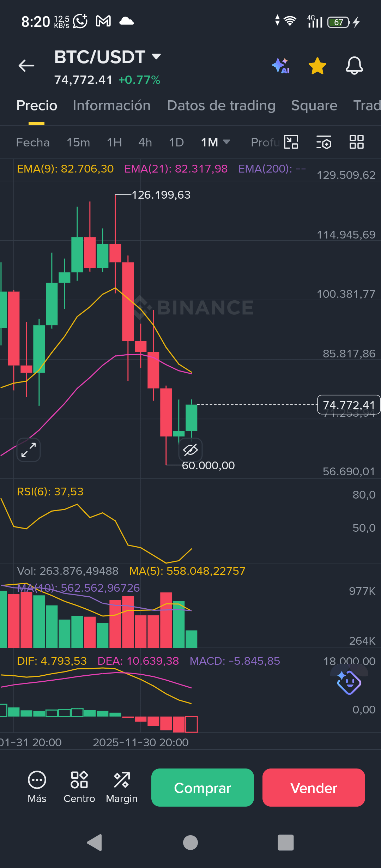Tap the Gmail notification icon in status bar
This screenshot has width=381, height=868.
103,22
